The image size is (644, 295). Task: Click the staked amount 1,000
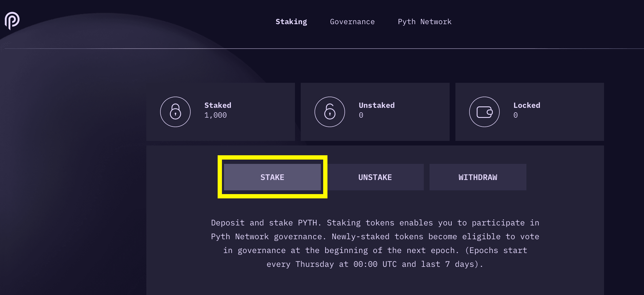click(x=215, y=115)
